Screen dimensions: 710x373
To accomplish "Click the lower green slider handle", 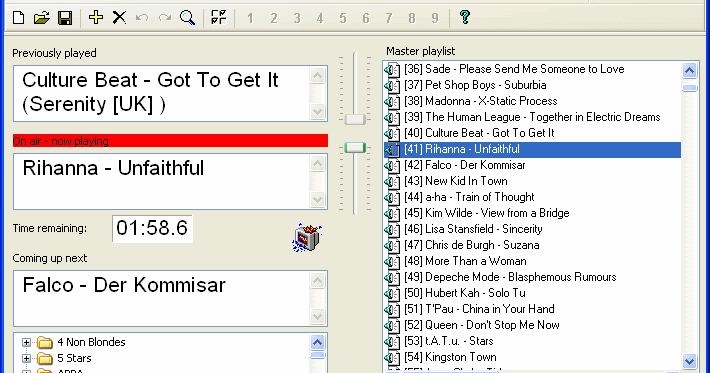I will tap(355, 148).
